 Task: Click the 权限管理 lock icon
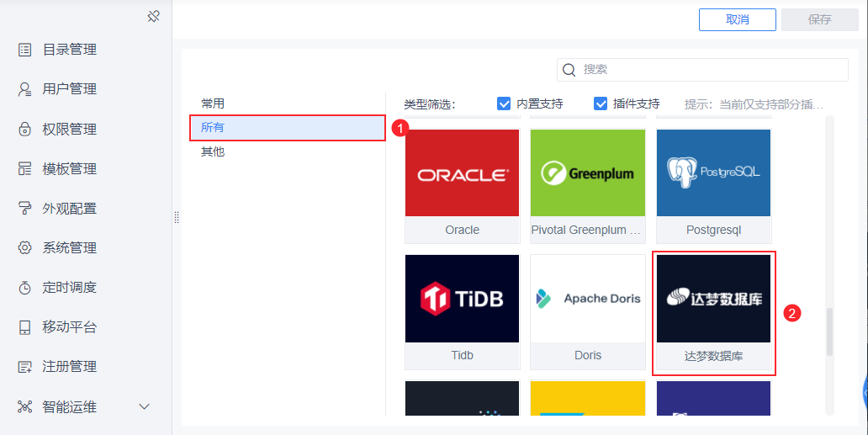25,129
